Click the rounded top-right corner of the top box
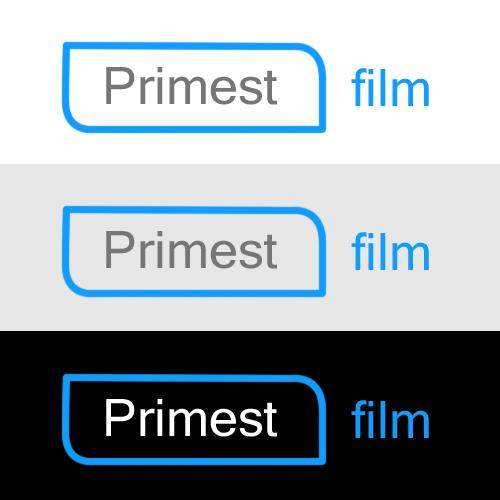The width and height of the screenshot is (500, 500). pos(315,53)
